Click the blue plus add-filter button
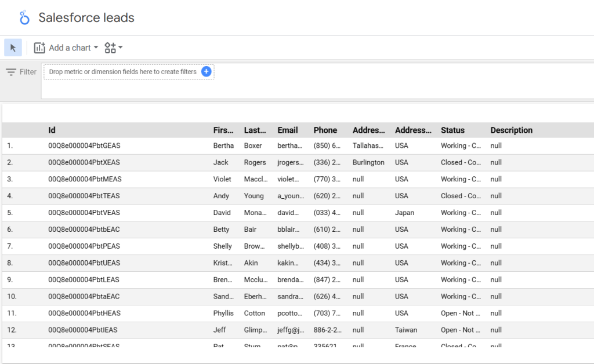594x364 pixels. pyautogui.click(x=207, y=71)
